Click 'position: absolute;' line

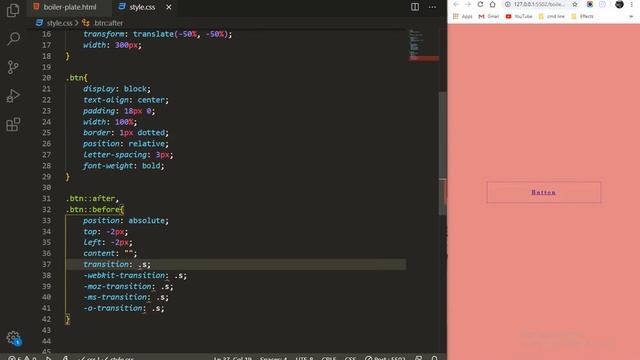click(126, 220)
